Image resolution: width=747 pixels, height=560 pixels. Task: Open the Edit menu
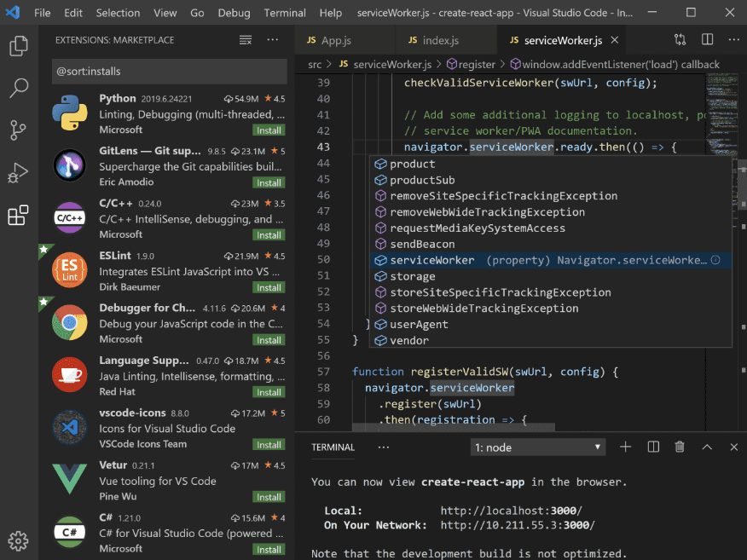click(73, 13)
